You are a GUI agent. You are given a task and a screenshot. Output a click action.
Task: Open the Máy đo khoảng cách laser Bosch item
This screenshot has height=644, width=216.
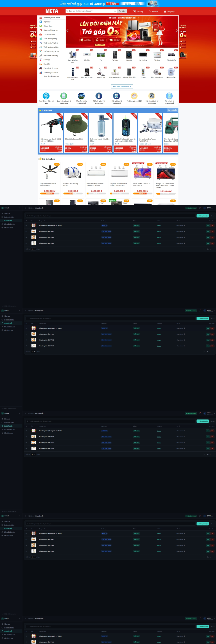pos(125,133)
